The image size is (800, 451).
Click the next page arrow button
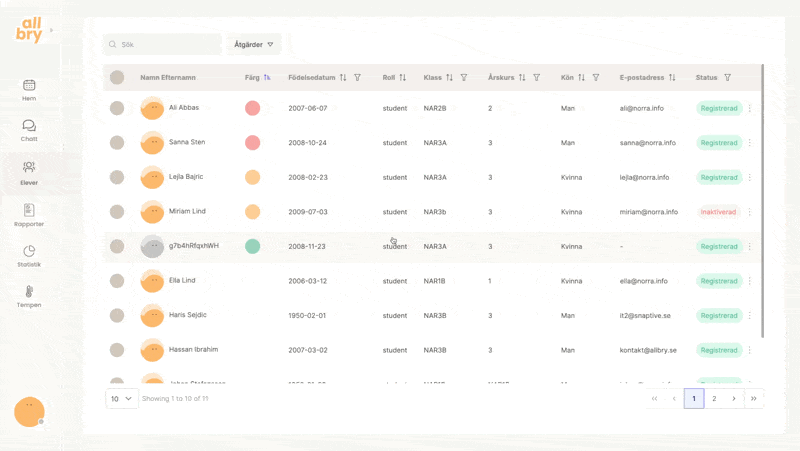pyautogui.click(x=734, y=398)
